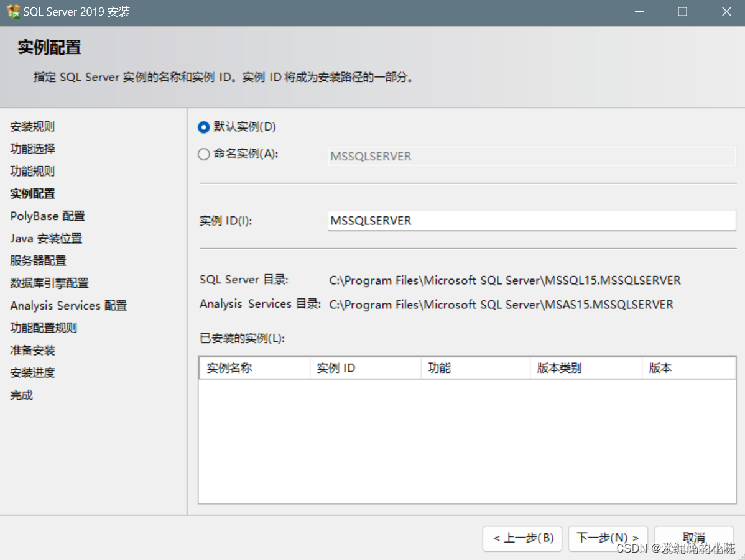
Task: Click the 已安装的实例(L) label
Action: [242, 338]
